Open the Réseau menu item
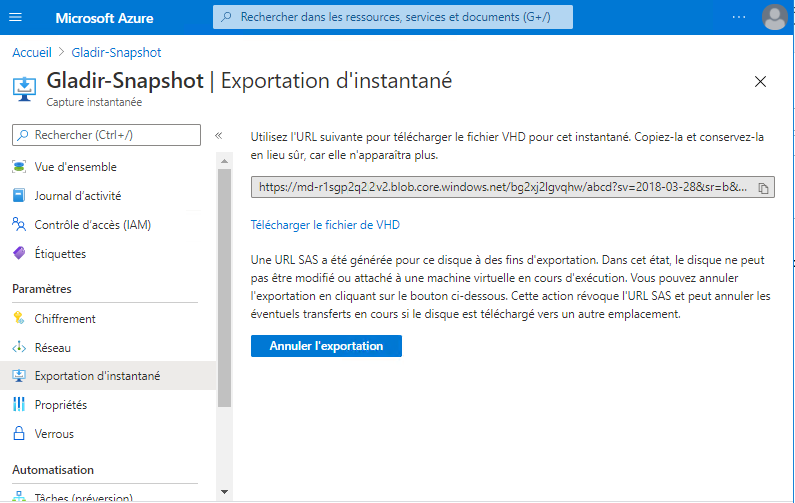795x503 pixels. 52,348
